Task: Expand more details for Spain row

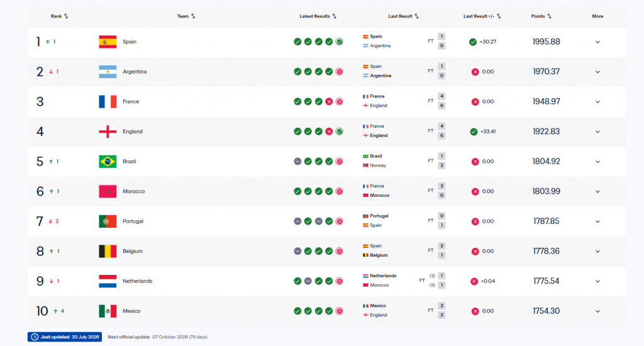Action: (597, 42)
